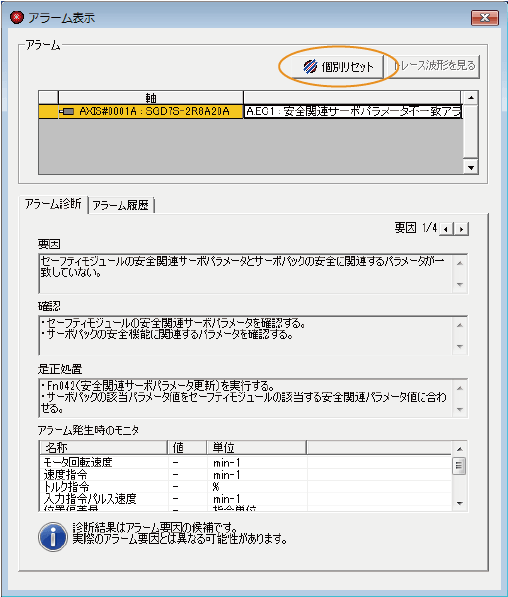The image size is (508, 597).
Task: Select the 入力指令パルス速度 row
Action: coord(245,499)
